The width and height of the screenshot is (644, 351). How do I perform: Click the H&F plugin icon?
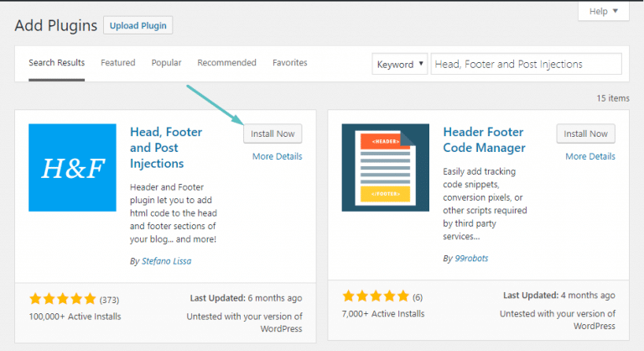click(x=72, y=167)
